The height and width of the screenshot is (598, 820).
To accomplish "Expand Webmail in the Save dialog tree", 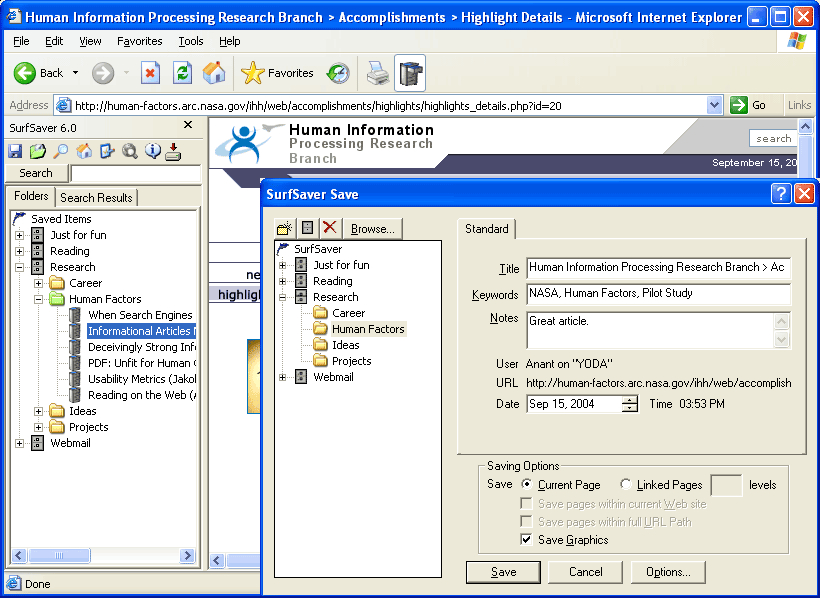I will pyautogui.click(x=282, y=377).
